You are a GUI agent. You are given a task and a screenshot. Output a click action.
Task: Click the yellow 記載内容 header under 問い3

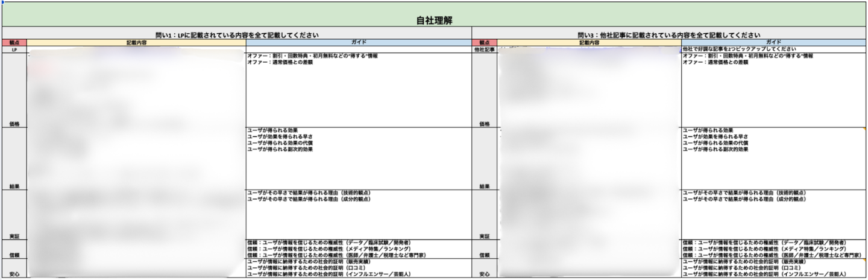pos(589,43)
